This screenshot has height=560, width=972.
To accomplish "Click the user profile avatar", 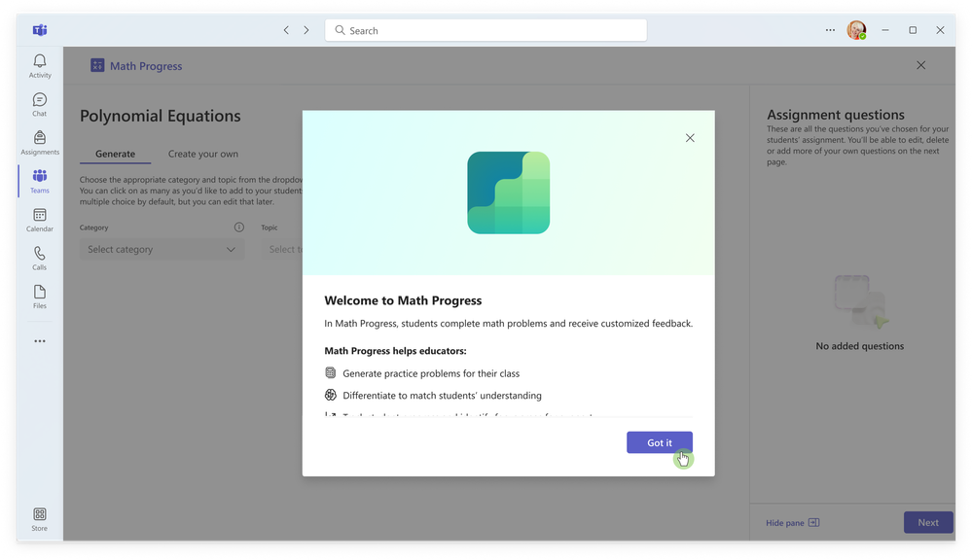I will pyautogui.click(x=856, y=30).
